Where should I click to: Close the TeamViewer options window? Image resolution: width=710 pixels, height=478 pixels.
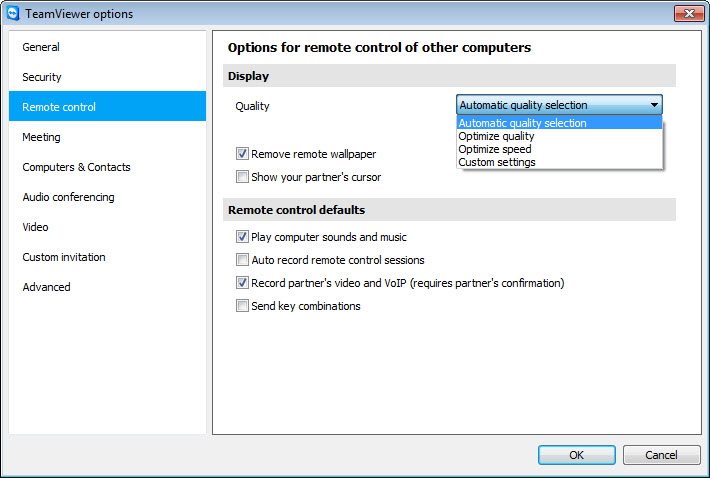tap(689, 13)
